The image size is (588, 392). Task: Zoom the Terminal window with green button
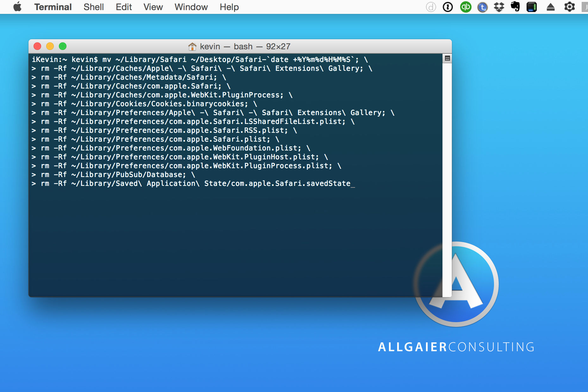[63, 46]
